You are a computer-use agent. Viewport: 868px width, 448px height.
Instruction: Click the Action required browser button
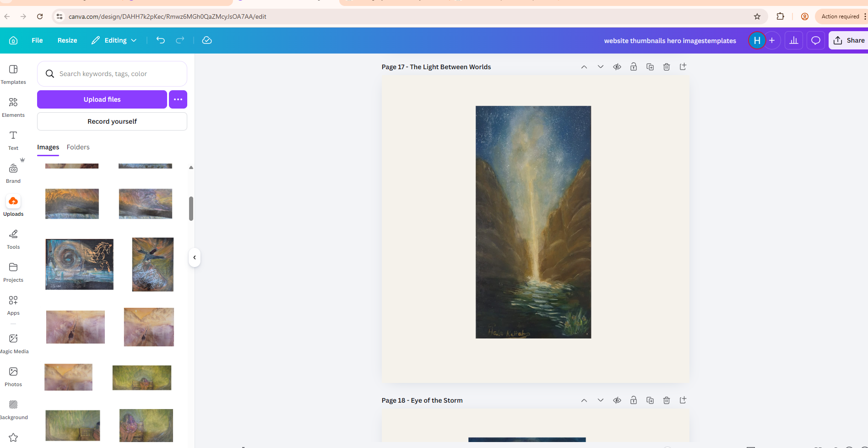pos(841,16)
